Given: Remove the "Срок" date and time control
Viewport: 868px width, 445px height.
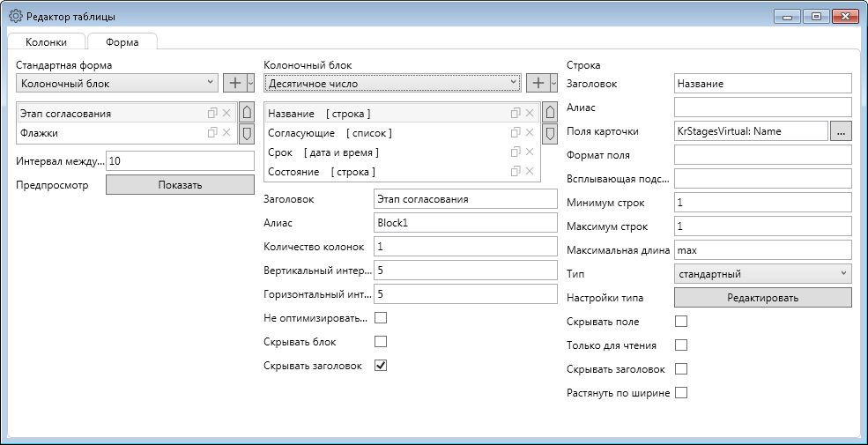Looking at the screenshot, I should click(530, 152).
